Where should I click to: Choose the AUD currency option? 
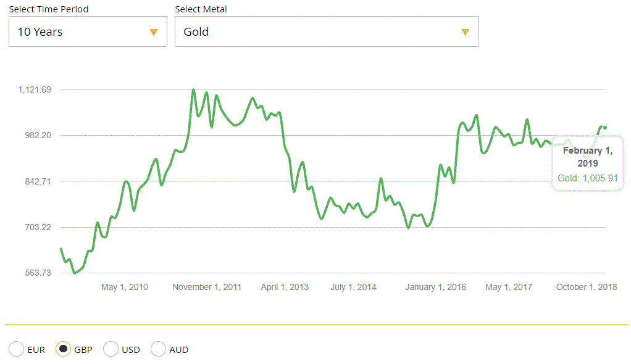pyautogui.click(x=159, y=349)
